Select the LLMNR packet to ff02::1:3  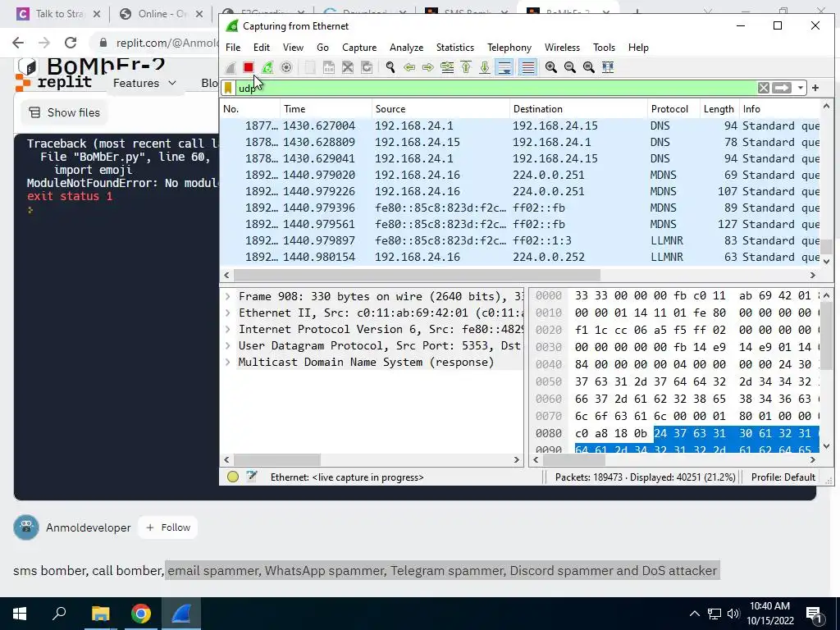(519, 241)
